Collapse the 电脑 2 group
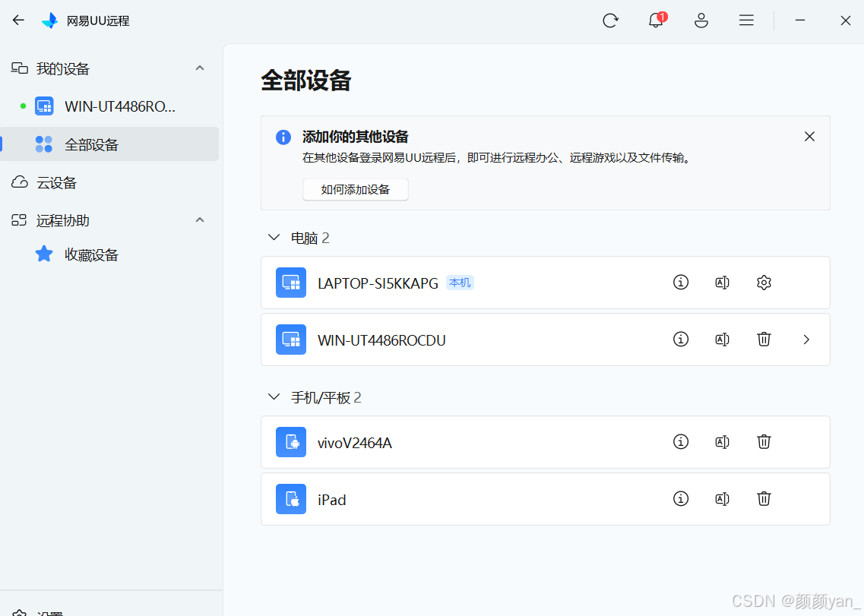Image resolution: width=864 pixels, height=616 pixels. pos(274,238)
